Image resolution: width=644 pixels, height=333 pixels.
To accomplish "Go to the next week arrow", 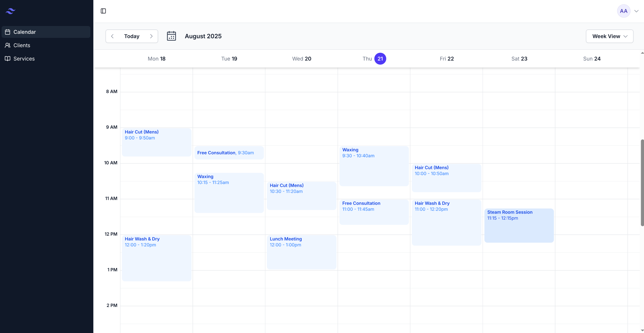I will click(151, 36).
